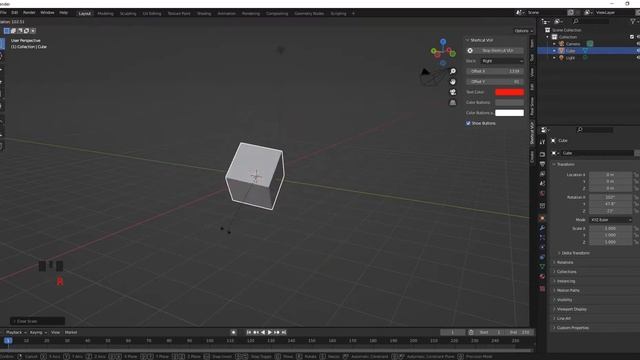Open the World properties tab
Image resolution: width=640 pixels, height=360 pixels.
[542, 193]
